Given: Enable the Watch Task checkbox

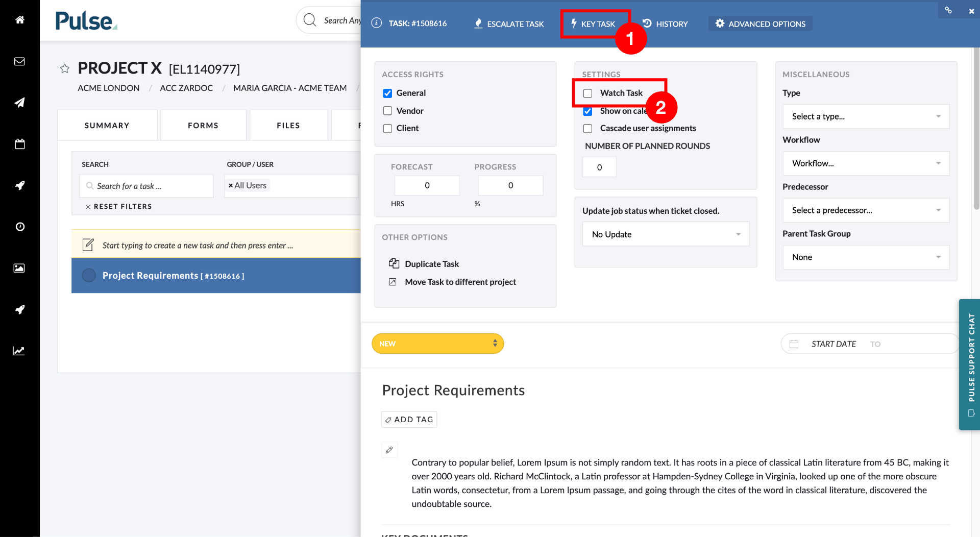Looking at the screenshot, I should tap(587, 93).
